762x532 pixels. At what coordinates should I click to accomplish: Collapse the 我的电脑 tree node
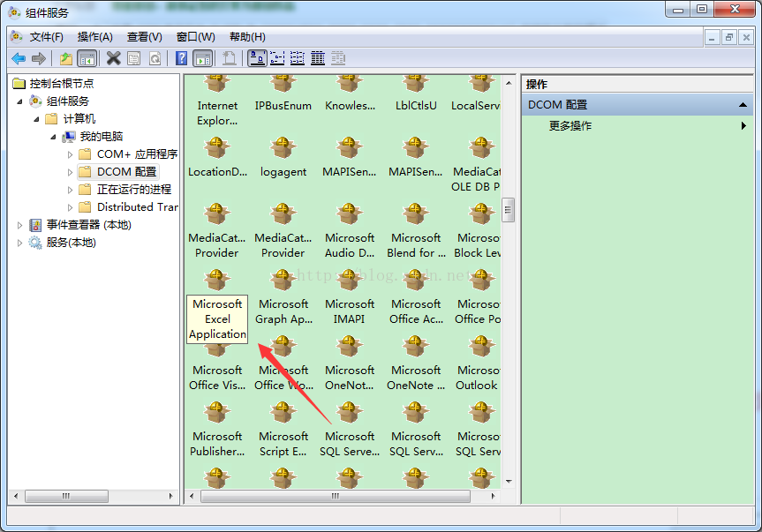[54, 137]
